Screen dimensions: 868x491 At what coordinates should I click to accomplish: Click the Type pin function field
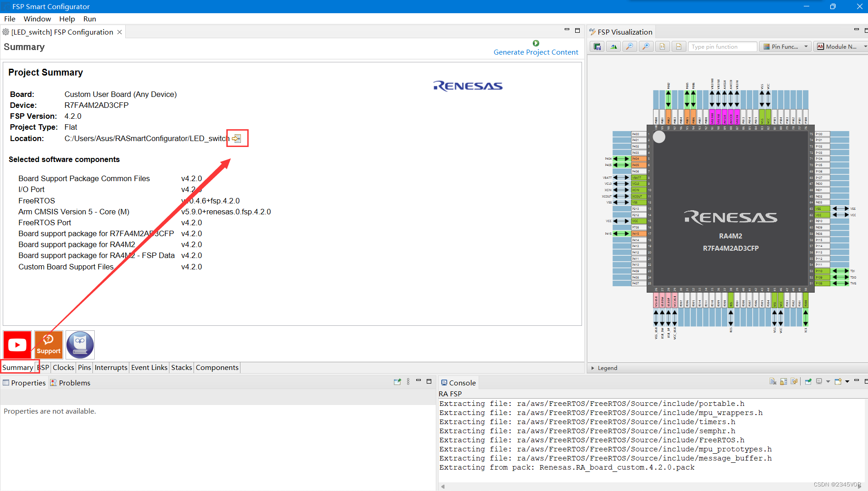[x=723, y=46]
